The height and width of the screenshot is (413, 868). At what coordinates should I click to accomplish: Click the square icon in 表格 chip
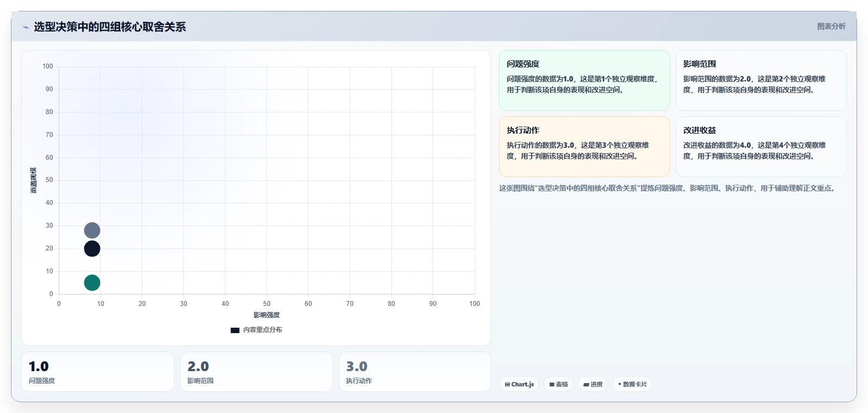point(552,384)
